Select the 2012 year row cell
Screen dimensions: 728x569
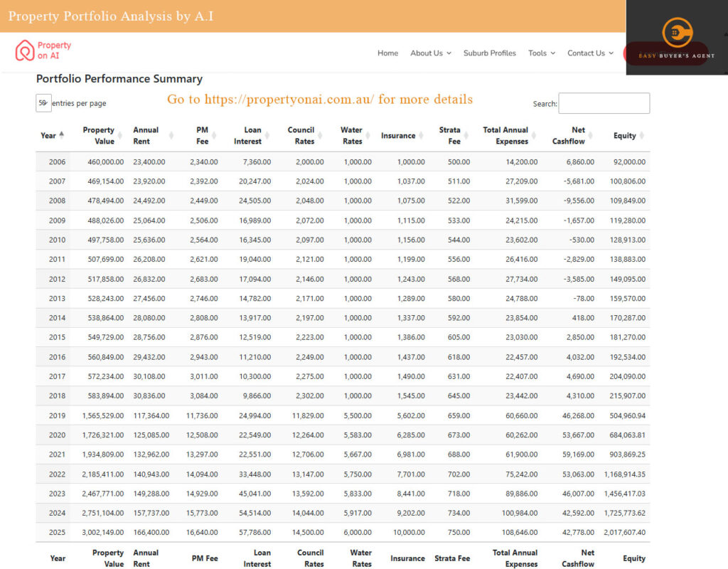pos(57,279)
